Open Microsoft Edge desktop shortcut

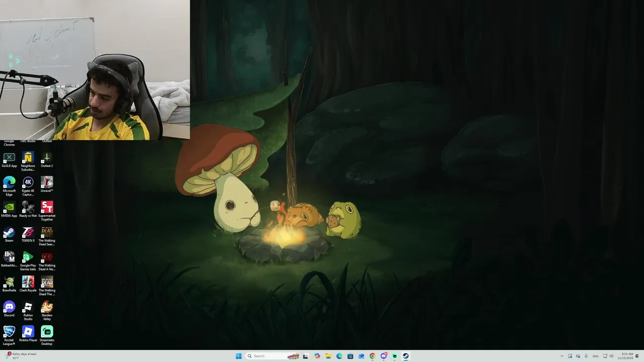pyautogui.click(x=9, y=187)
